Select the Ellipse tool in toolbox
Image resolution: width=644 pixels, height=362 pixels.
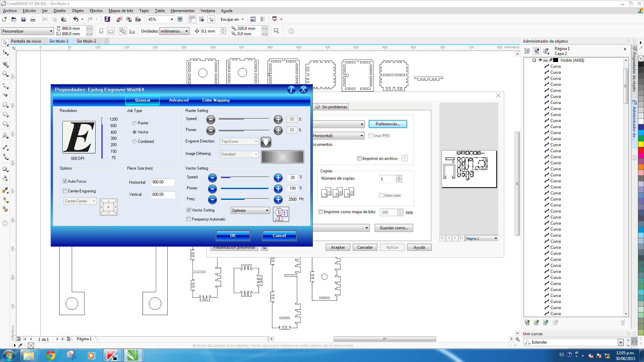(5, 115)
